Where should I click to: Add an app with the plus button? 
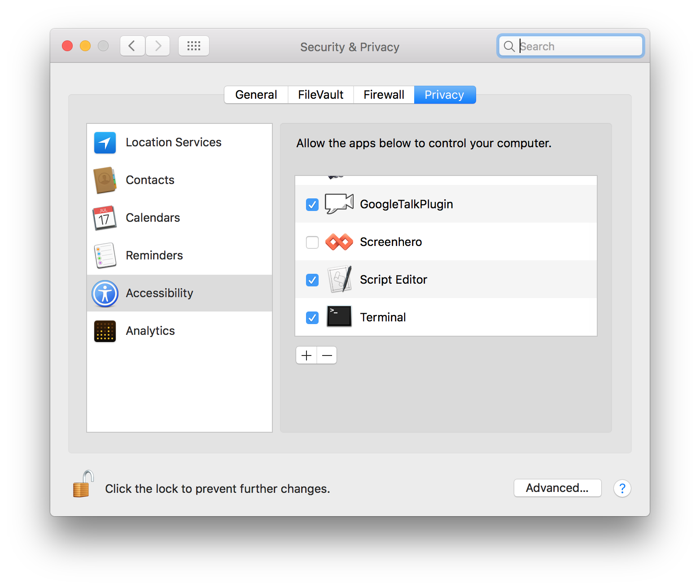coord(306,355)
